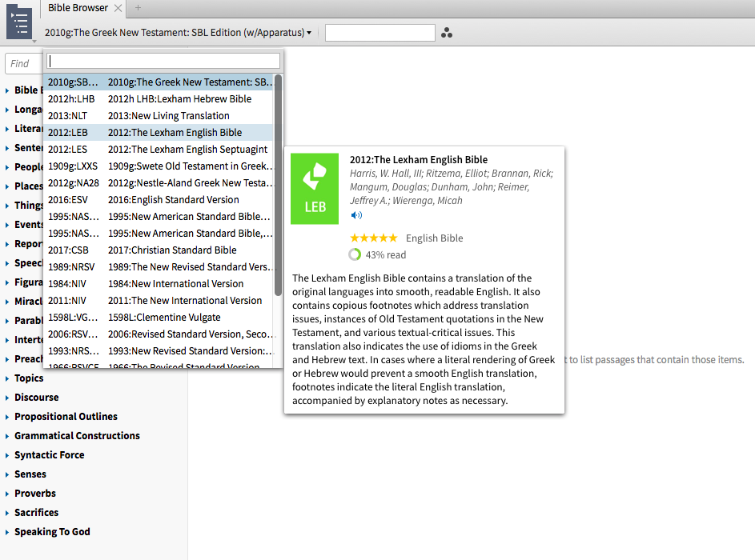This screenshot has width=755, height=560.
Task: Play the audio speaker icon for Lexham English Bible
Action: [356, 215]
